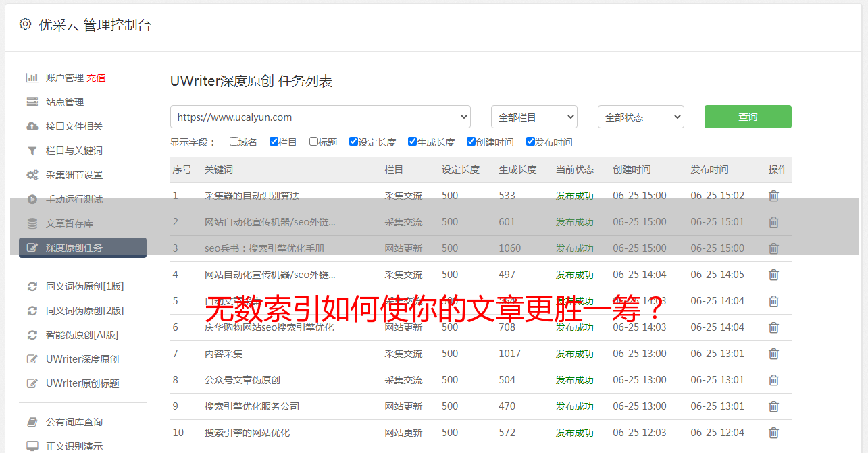
Task: Click the gears icon for 采集细节设置
Action: (x=32, y=175)
